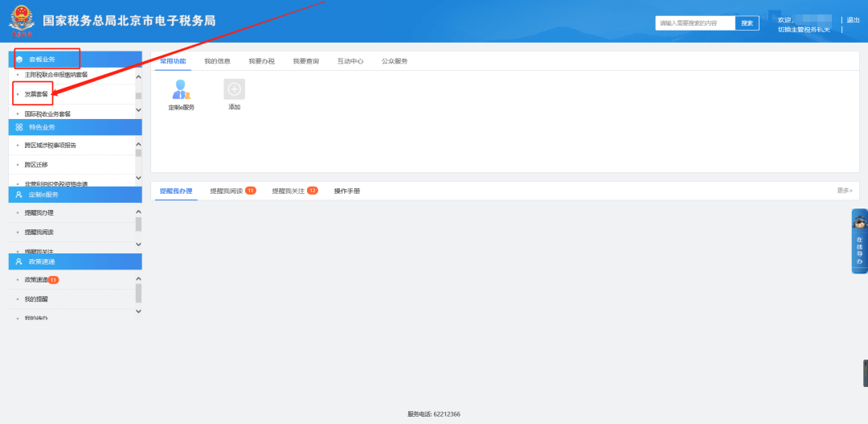Open 提醒我办理 in the sidebar list
The image size is (868, 424).
39,213
